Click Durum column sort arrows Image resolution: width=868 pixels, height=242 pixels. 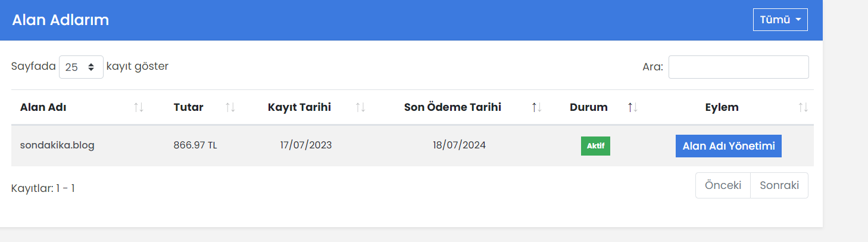[x=633, y=107]
